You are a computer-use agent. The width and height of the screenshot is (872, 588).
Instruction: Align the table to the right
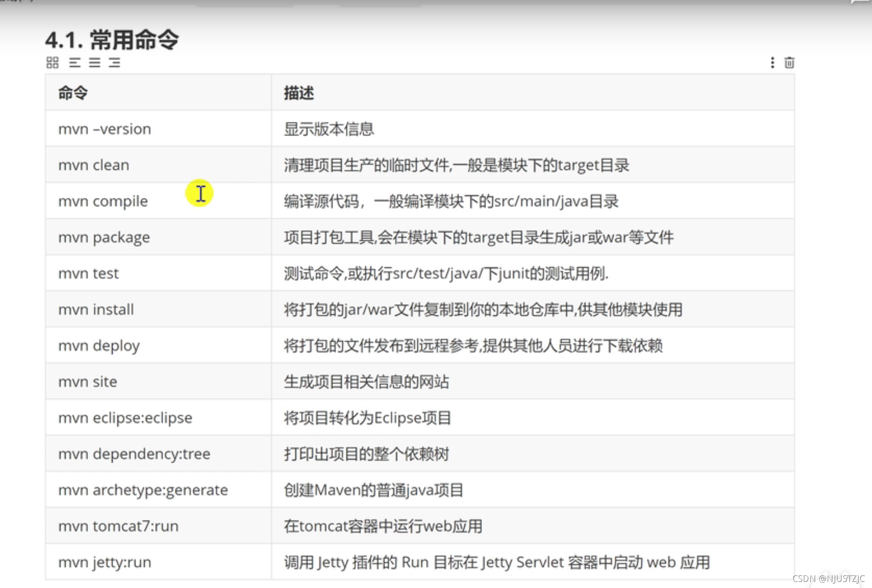(115, 62)
